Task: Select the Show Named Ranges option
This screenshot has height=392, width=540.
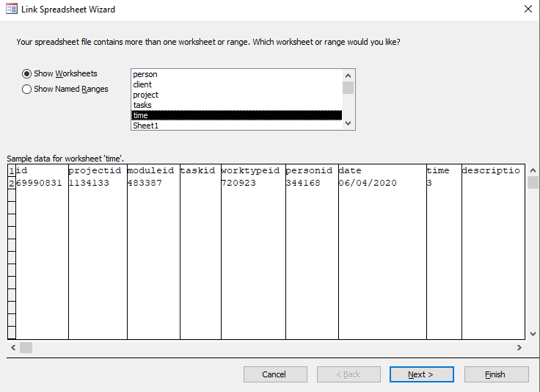Action: pos(27,90)
